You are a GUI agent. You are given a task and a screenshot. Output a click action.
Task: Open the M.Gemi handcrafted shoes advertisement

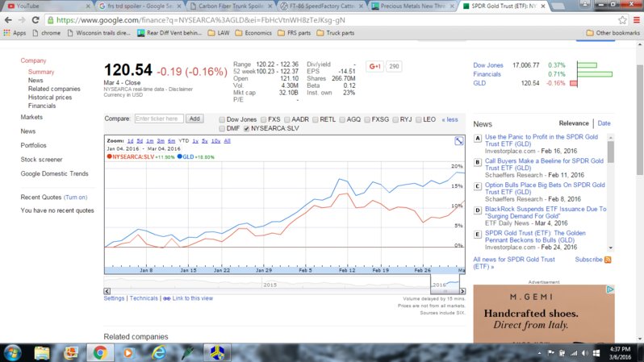pyautogui.click(x=544, y=314)
